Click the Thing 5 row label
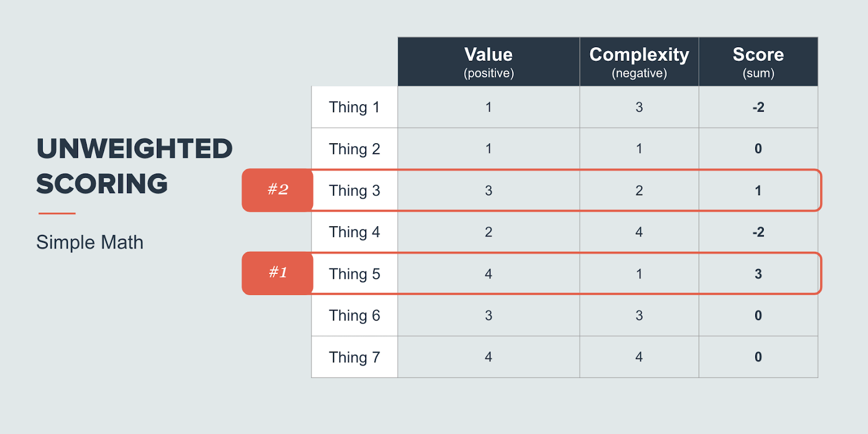This screenshot has height=434, width=868. pyautogui.click(x=355, y=274)
